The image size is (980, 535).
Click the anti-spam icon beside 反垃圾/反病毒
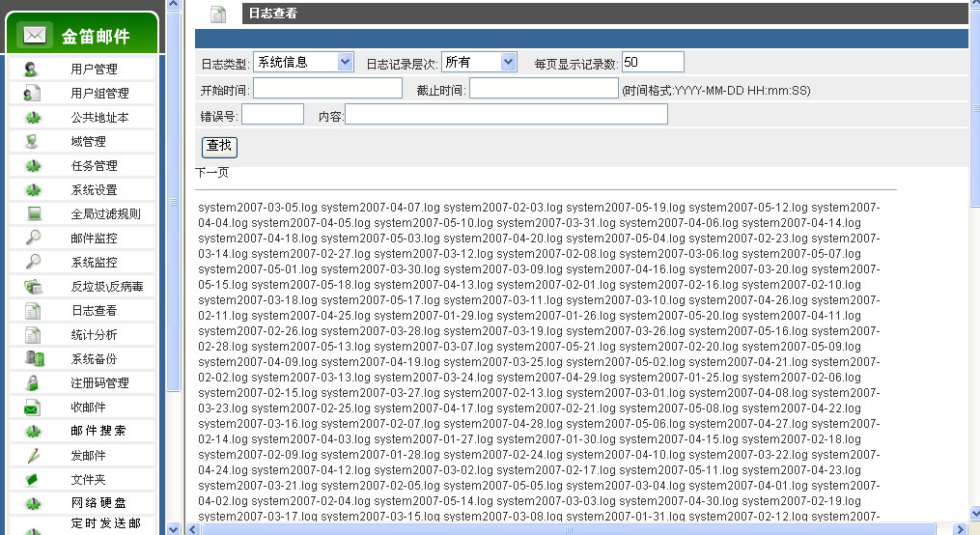point(33,286)
